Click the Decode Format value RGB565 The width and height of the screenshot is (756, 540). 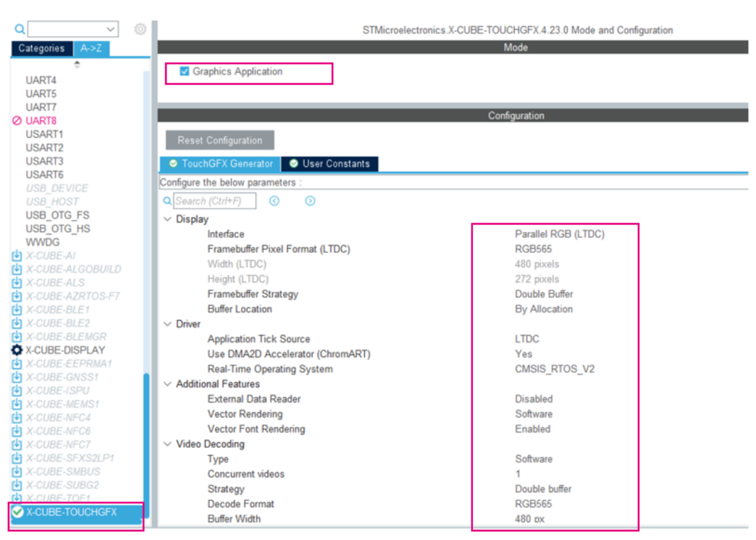(534, 504)
